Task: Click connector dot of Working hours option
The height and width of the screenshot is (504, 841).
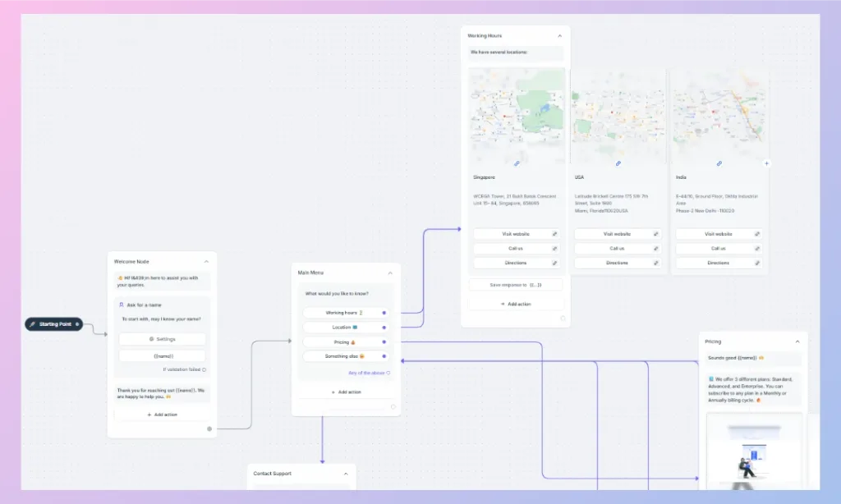Action: pyautogui.click(x=384, y=313)
